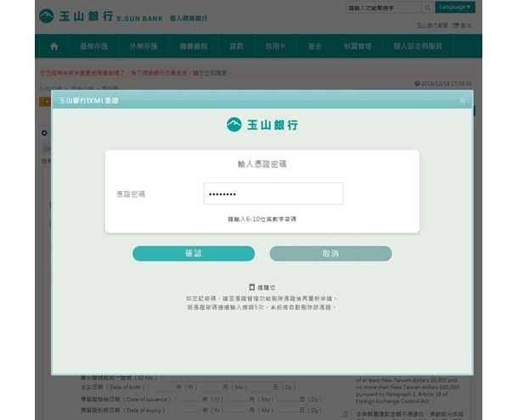Click the 6-10 digit password hint text

point(262,219)
